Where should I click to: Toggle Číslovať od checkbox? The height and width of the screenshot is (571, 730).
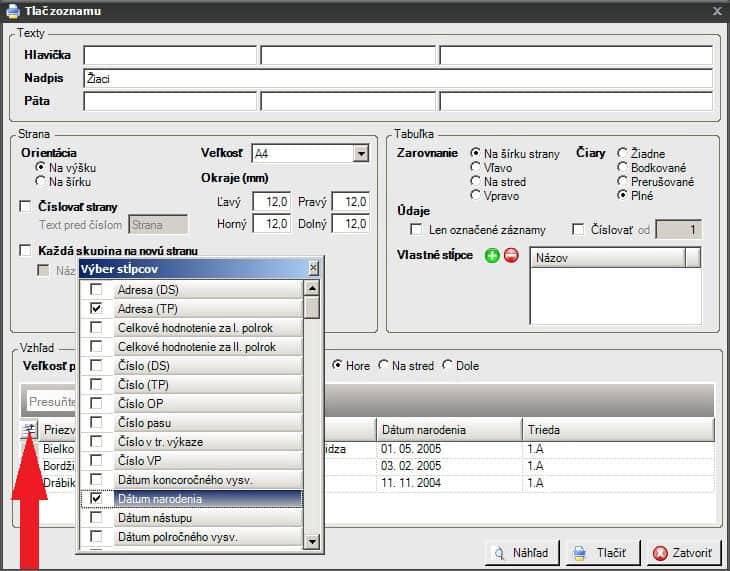click(578, 229)
